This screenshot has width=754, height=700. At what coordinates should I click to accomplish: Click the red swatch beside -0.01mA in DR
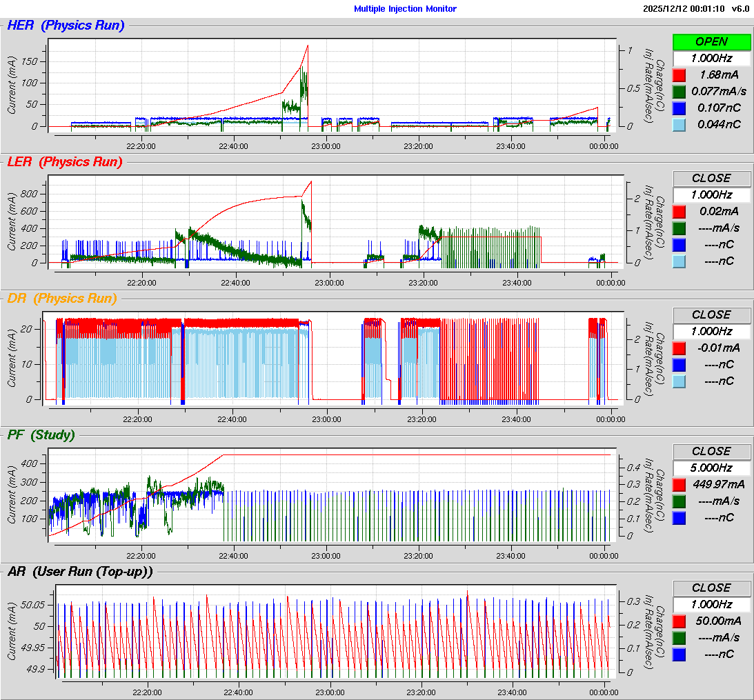[679, 348]
